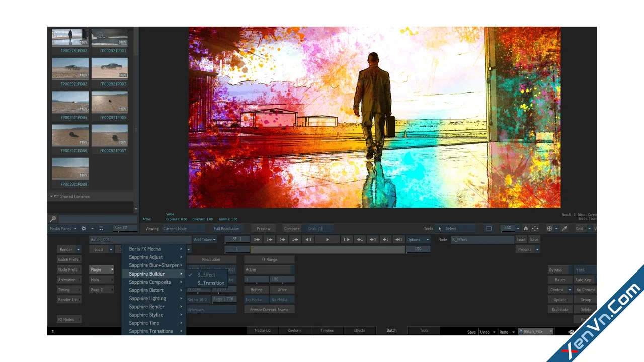Screen dimensions: 644x362
Task: Jump to previous keyframe transport button
Action: click(x=269, y=240)
